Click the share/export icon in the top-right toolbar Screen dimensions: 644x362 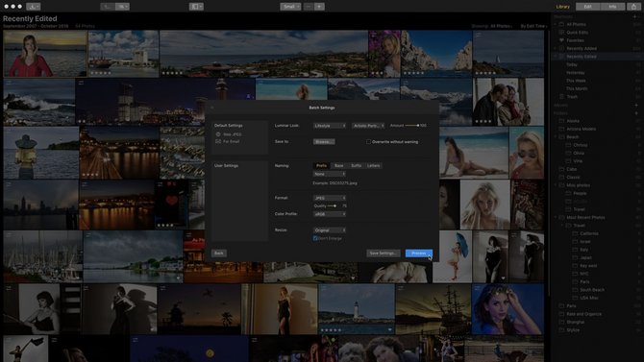point(633,7)
